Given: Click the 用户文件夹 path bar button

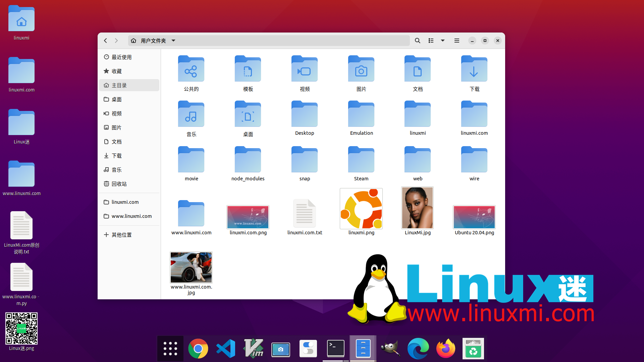Looking at the screenshot, I should (x=153, y=41).
